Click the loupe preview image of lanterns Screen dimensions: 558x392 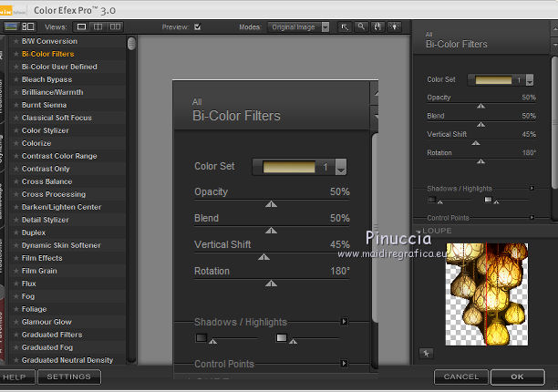tap(487, 294)
